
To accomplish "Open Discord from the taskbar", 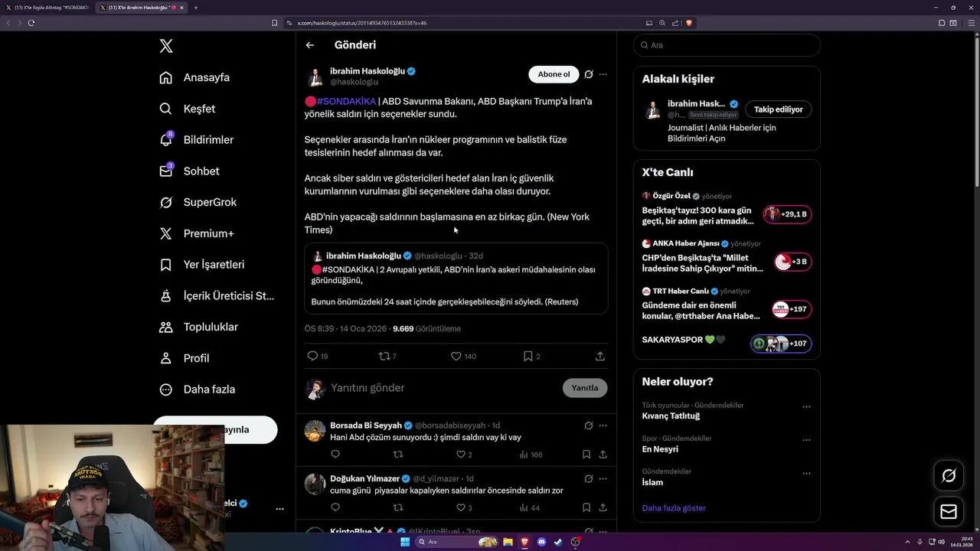I will coord(541,542).
